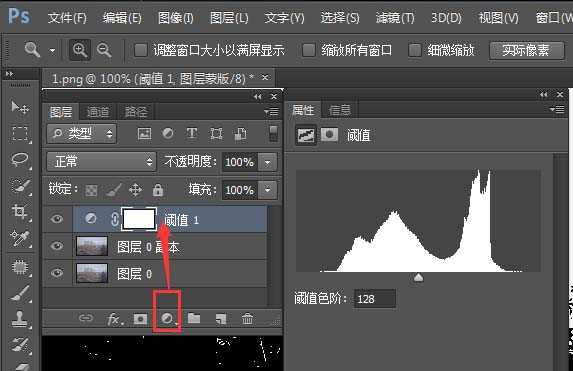Delete layer trash icon
The width and height of the screenshot is (573, 371).
coord(247,318)
